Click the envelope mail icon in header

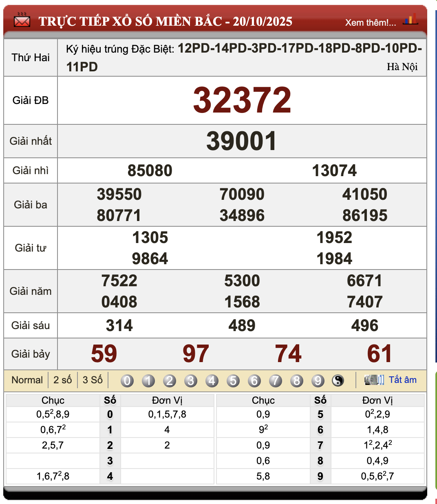pos(22,20)
